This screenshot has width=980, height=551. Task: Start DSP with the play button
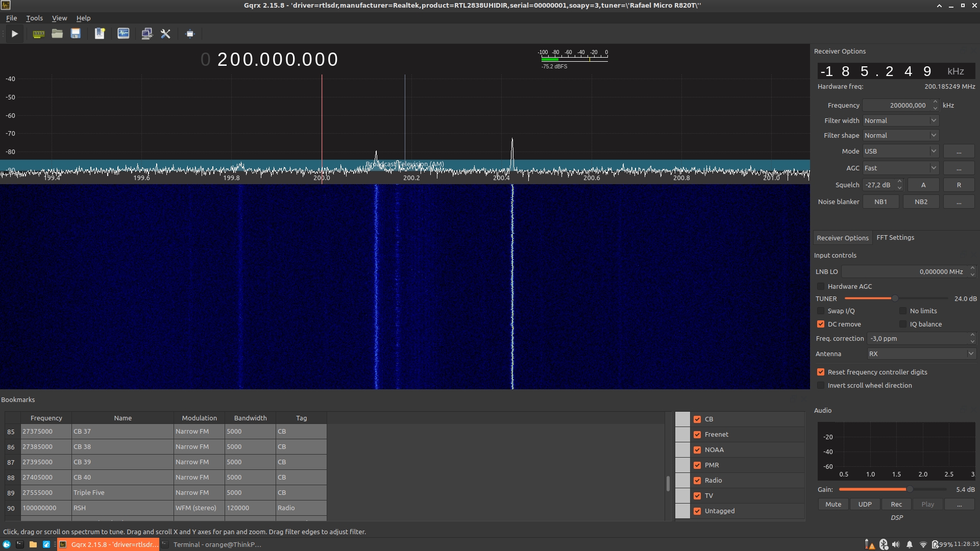(x=15, y=34)
